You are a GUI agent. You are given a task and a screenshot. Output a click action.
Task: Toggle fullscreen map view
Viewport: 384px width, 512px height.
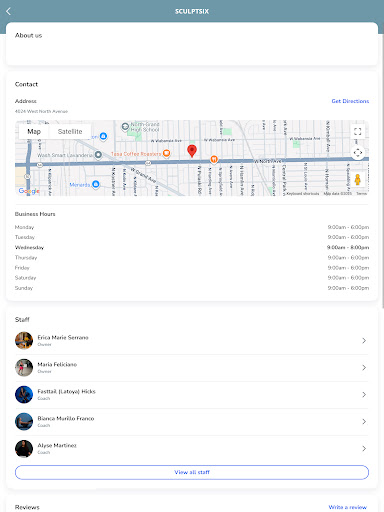coord(358,131)
